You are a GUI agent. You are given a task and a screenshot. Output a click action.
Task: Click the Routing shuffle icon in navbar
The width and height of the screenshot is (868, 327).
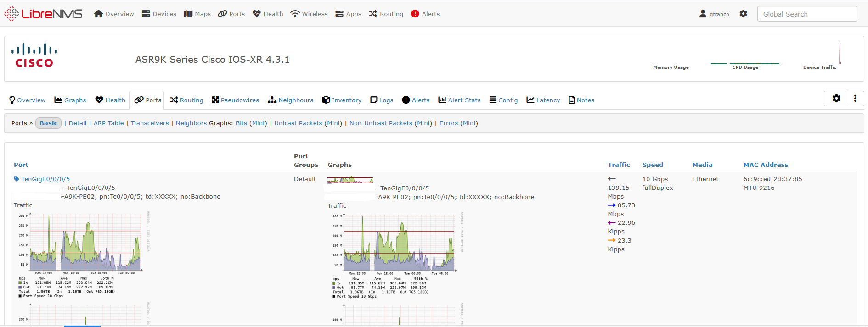point(373,14)
